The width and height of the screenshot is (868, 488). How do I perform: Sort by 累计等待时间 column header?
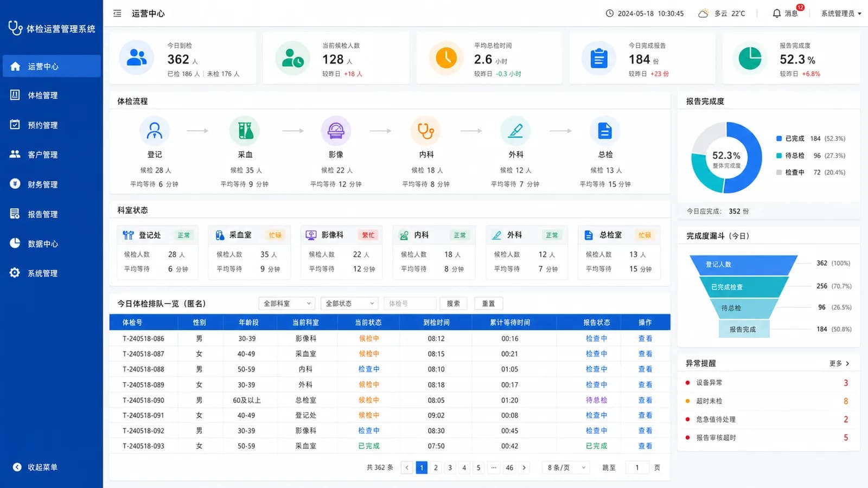click(x=510, y=322)
